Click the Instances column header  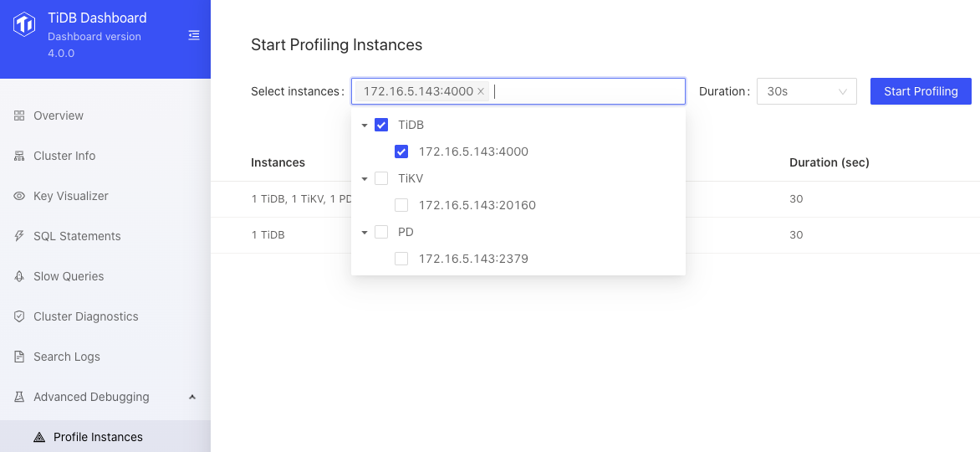point(278,162)
